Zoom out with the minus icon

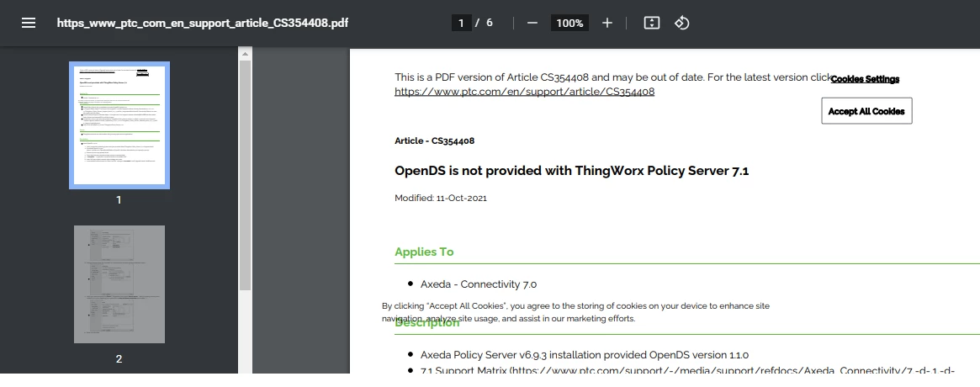[532, 23]
